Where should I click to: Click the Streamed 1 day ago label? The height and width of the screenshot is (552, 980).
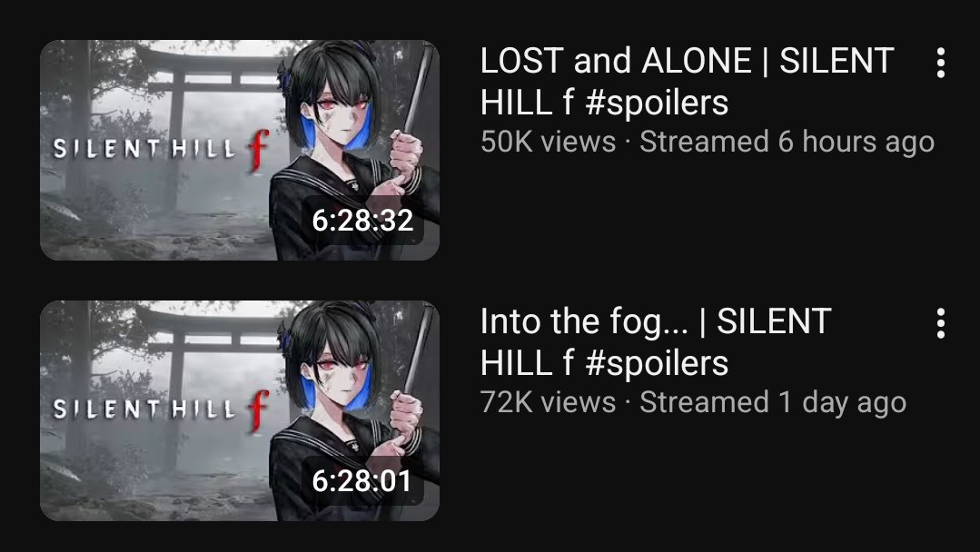(773, 403)
